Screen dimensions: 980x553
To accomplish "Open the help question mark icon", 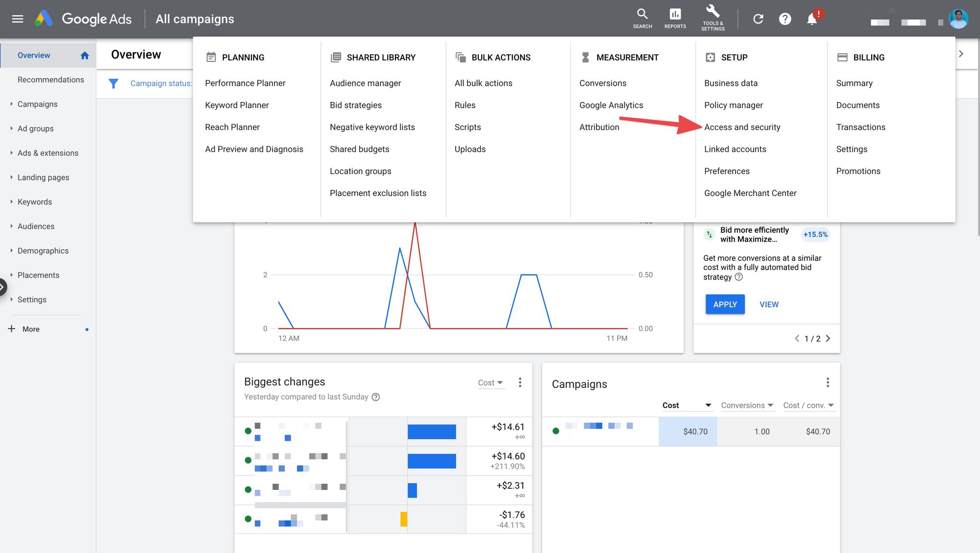I will click(785, 19).
